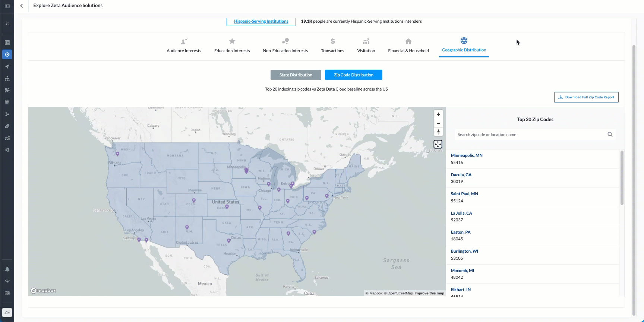Image resolution: width=644 pixels, height=322 pixels.
Task: Open the Hispanic-Serving Institutions link
Action: 261,22
